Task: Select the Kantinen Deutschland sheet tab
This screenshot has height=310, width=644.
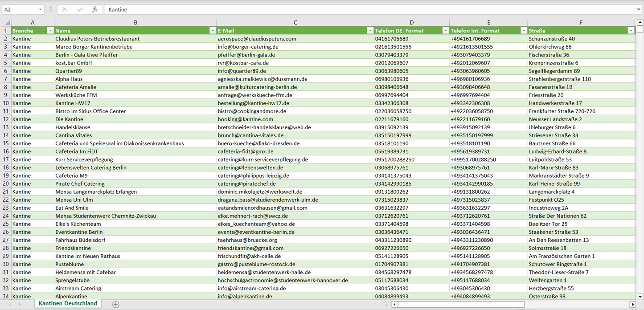Action: pyautogui.click(x=68, y=303)
